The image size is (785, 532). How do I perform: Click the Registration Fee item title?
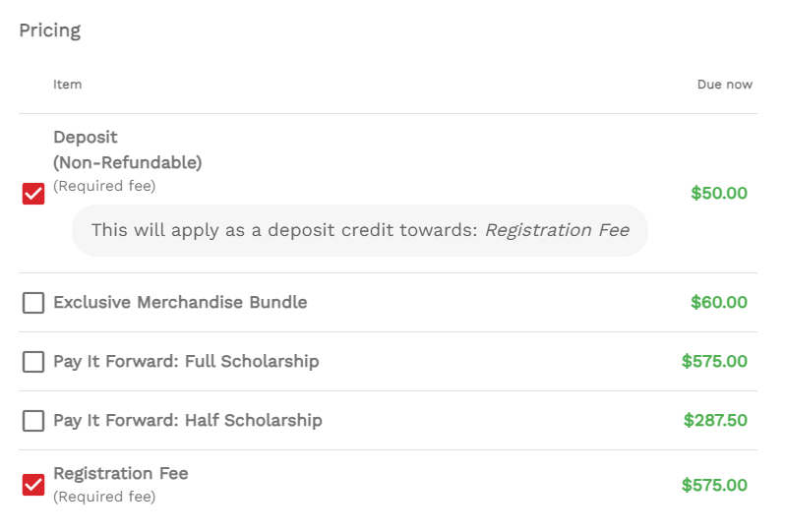121,473
